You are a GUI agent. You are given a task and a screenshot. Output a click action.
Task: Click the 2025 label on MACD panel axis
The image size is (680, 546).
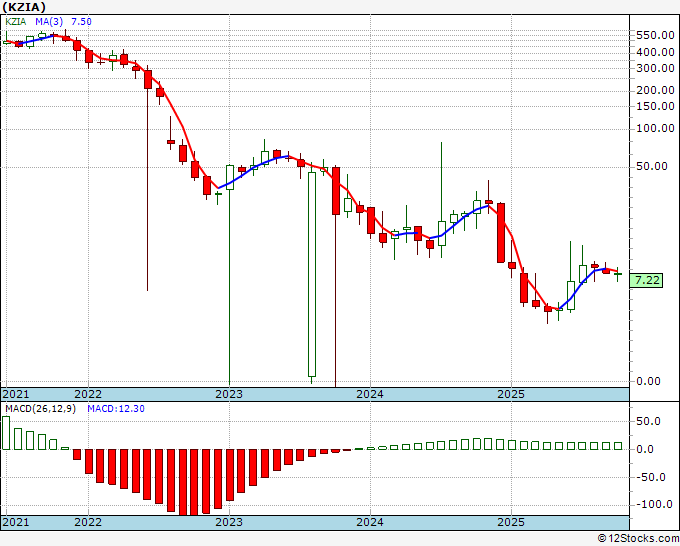tap(511, 522)
